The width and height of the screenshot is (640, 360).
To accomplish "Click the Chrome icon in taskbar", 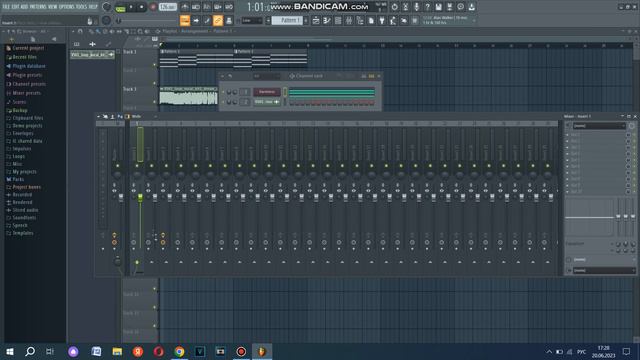I will point(179,351).
